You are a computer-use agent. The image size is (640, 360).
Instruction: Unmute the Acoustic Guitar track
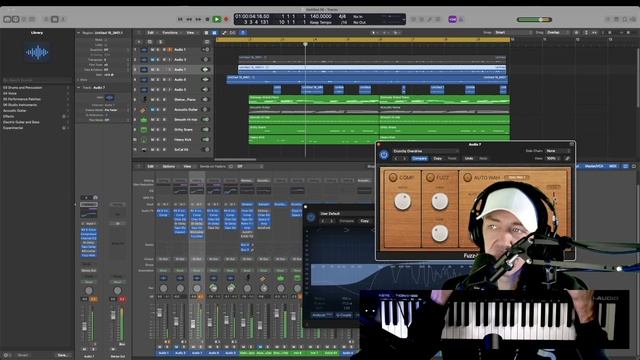pos(153,109)
